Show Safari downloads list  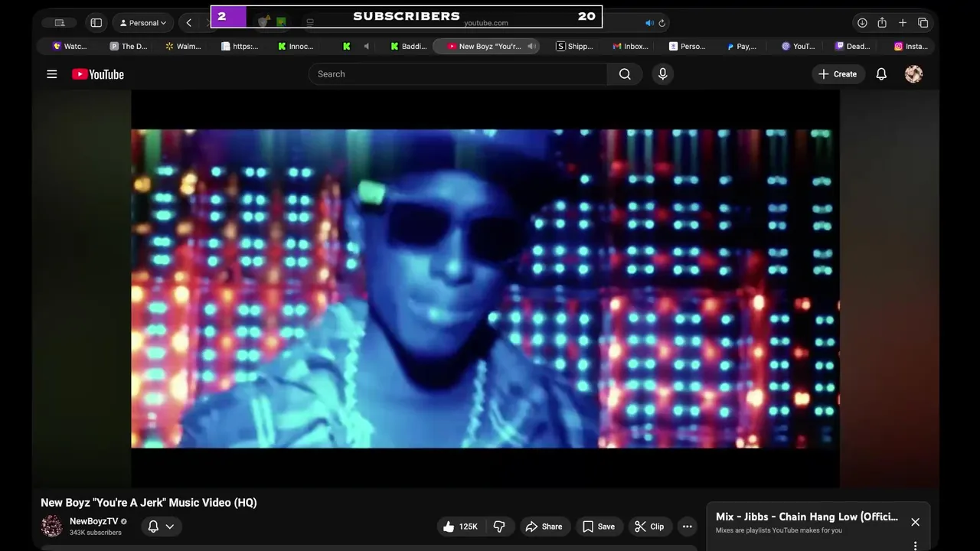click(862, 23)
